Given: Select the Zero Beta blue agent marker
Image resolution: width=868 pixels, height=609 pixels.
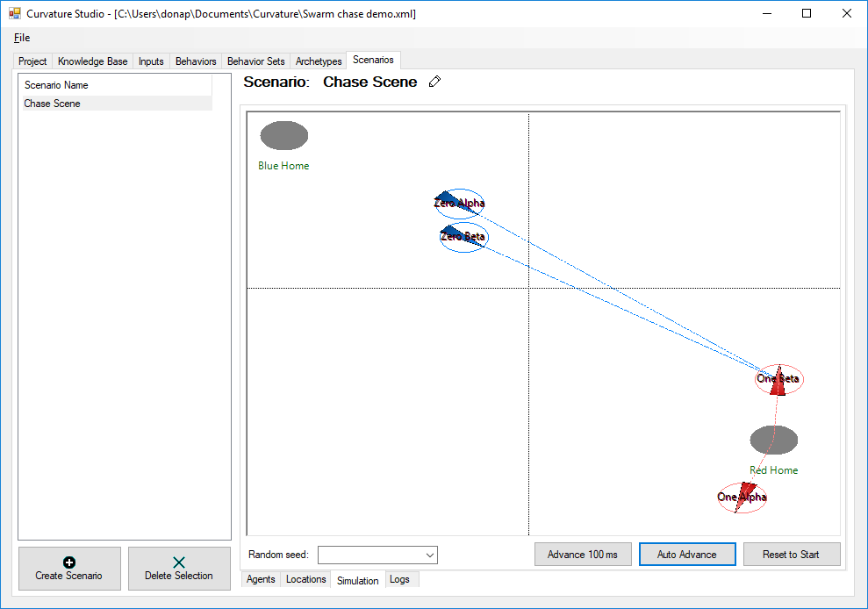Looking at the screenshot, I should pyautogui.click(x=463, y=237).
